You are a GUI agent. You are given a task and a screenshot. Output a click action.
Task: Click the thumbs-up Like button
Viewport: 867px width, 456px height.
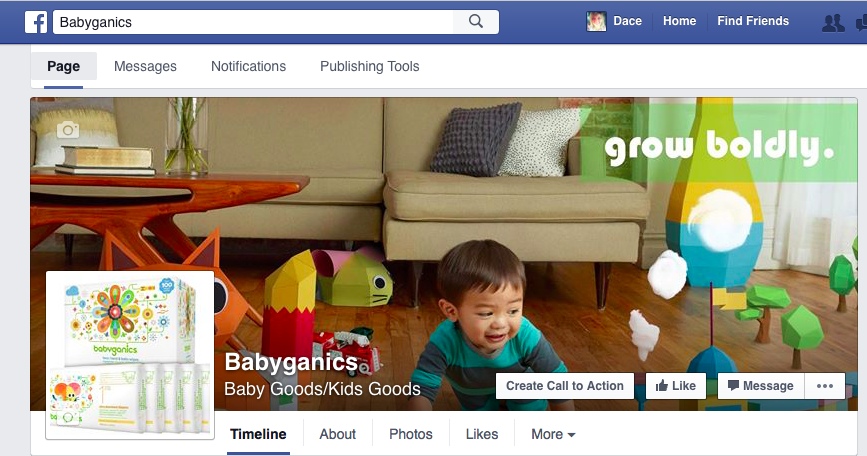click(x=676, y=386)
